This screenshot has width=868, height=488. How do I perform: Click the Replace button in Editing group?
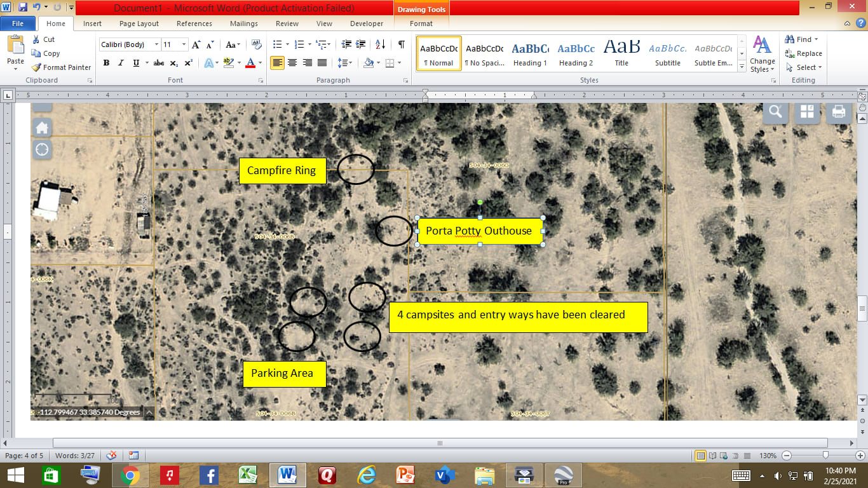coord(803,53)
